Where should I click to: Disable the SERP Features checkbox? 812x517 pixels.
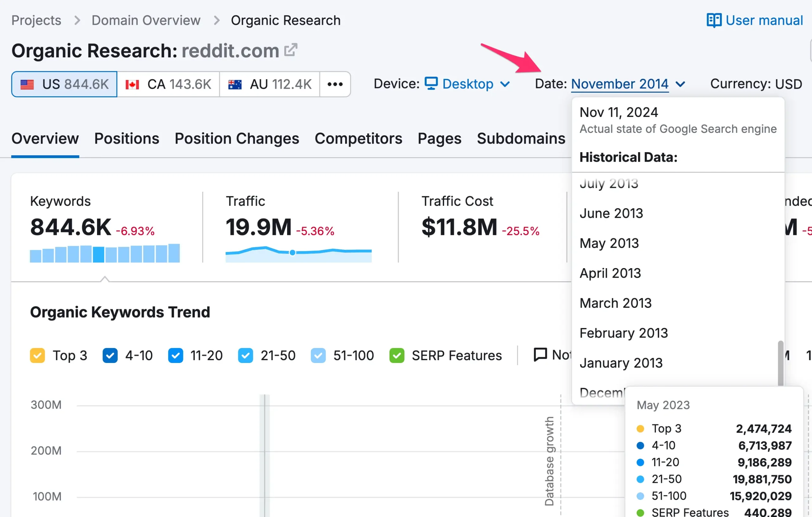(396, 356)
